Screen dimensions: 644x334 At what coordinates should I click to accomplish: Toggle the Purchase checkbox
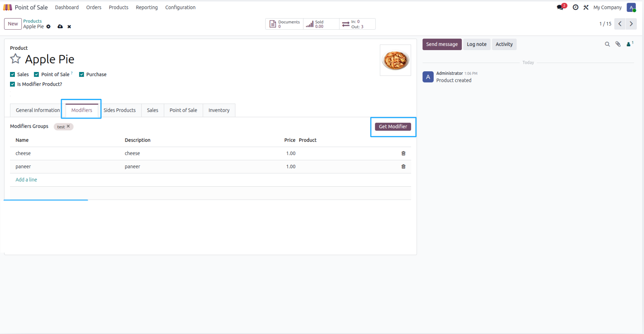click(x=82, y=75)
